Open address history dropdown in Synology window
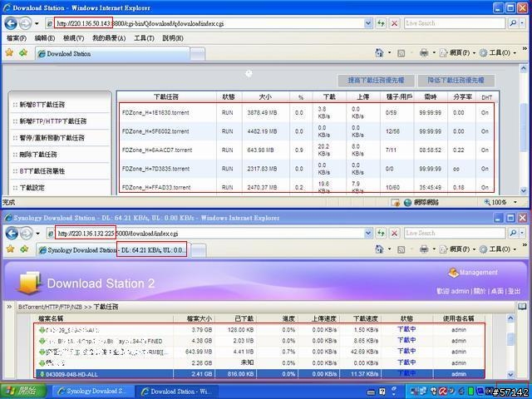 368,233
